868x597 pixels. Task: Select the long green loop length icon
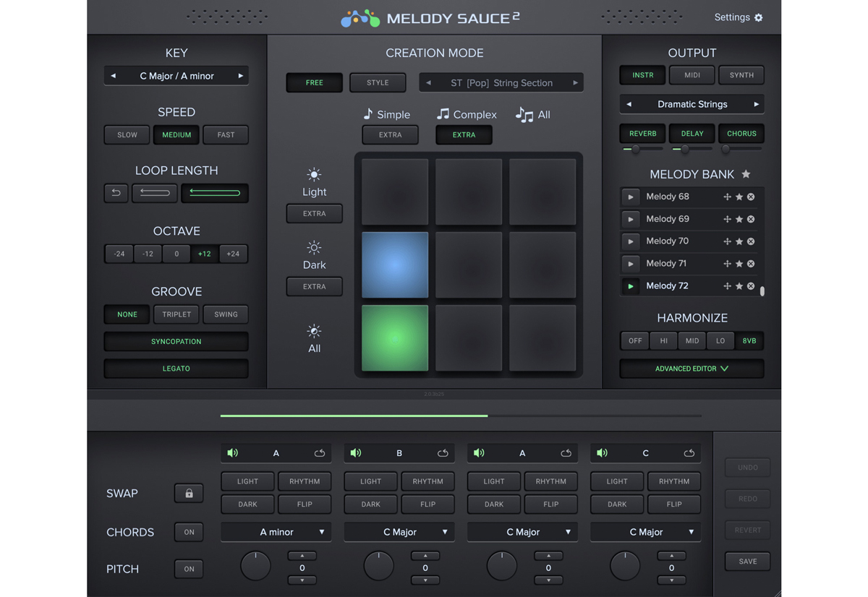click(x=215, y=193)
